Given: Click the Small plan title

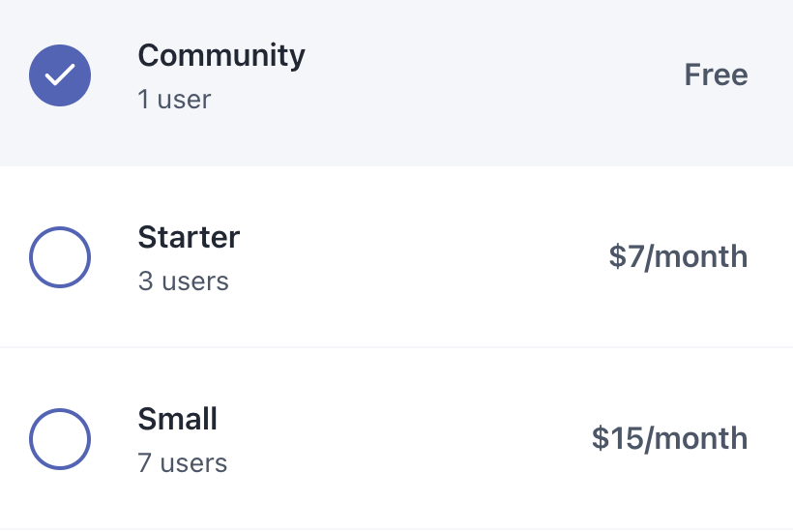Looking at the screenshot, I should point(178,419).
